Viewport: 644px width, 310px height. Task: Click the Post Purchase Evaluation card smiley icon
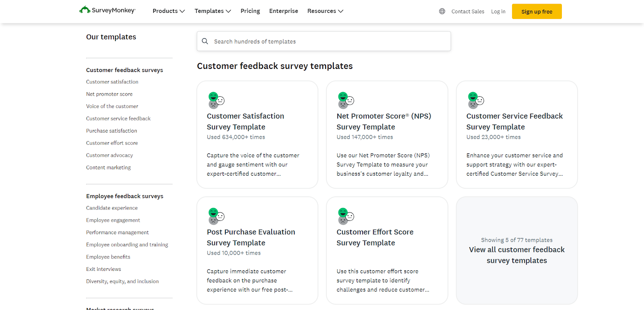pos(216,216)
